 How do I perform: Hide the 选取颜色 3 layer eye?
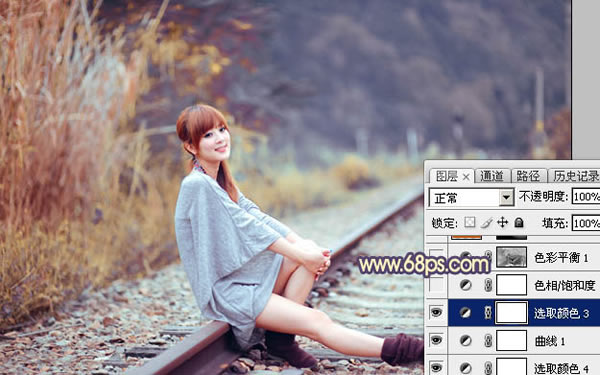click(x=436, y=312)
